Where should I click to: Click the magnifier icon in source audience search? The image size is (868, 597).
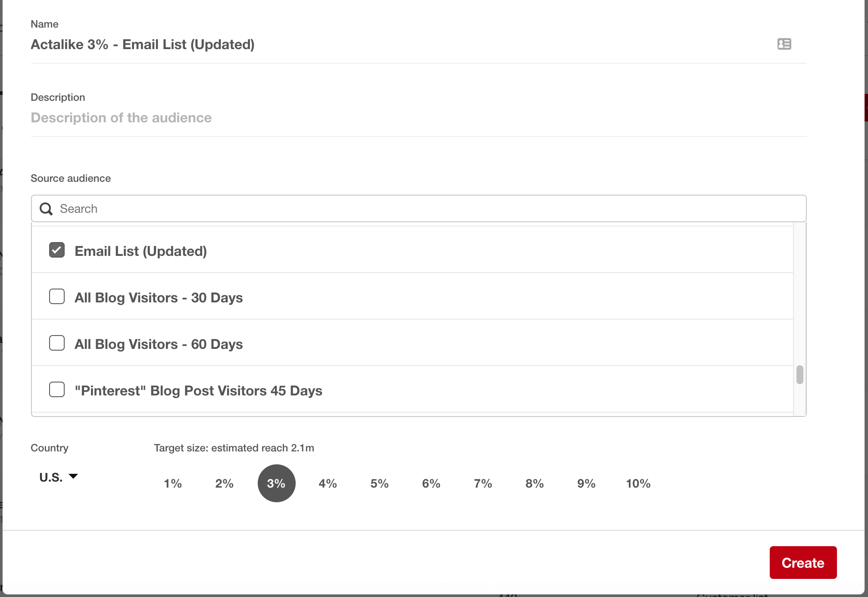pyautogui.click(x=46, y=209)
